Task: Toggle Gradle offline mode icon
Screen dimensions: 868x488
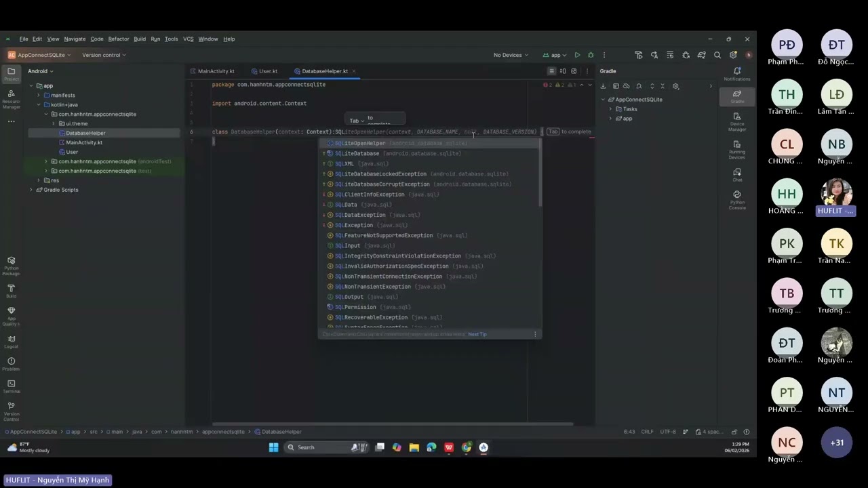Action: 626,86
